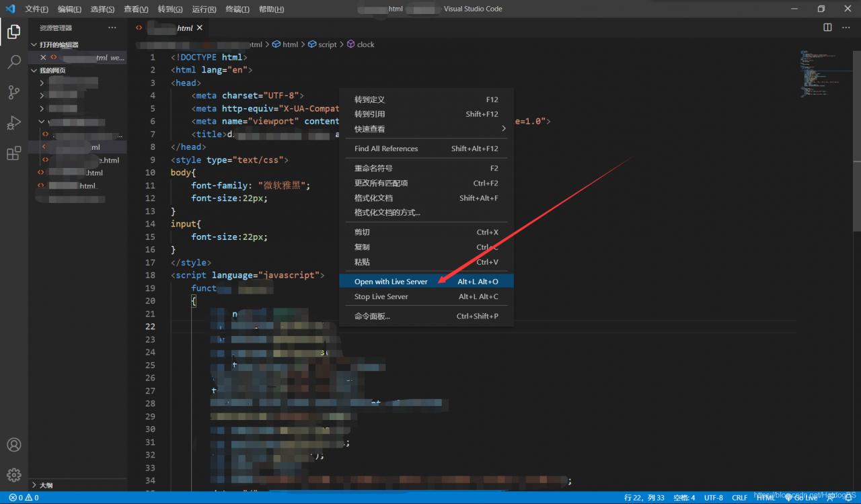Open the 转到(G) menu

click(x=170, y=9)
